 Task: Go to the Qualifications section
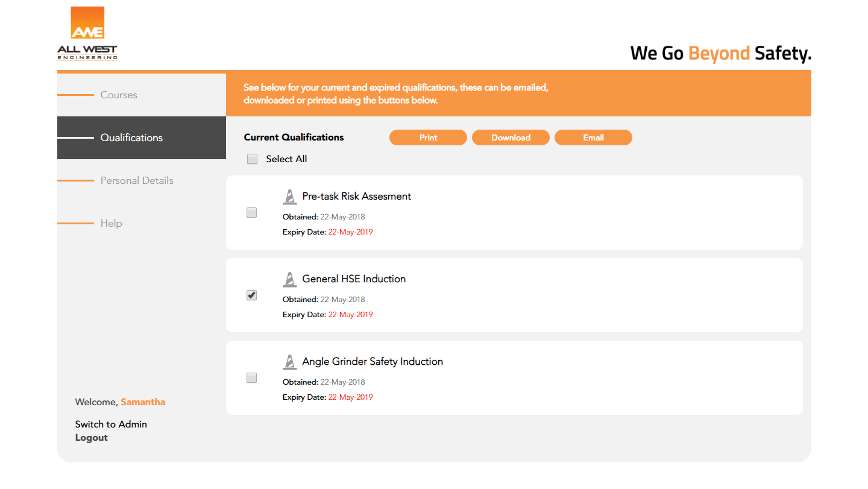[131, 138]
